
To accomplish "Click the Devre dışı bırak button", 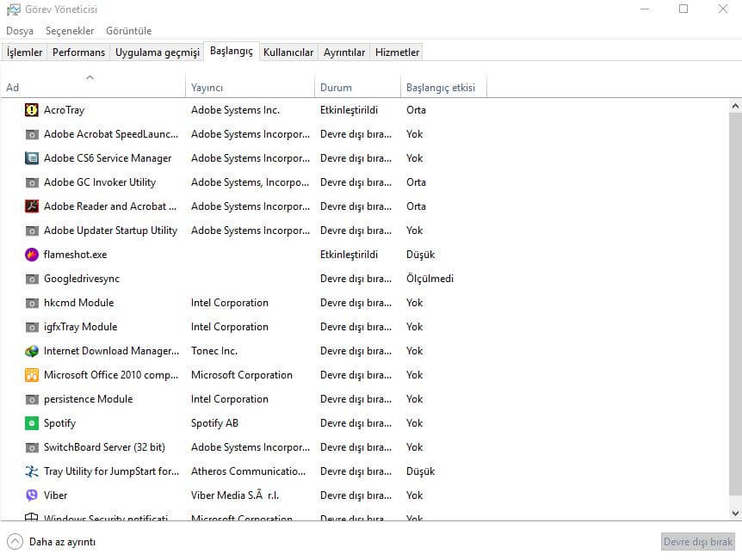I will [x=698, y=542].
